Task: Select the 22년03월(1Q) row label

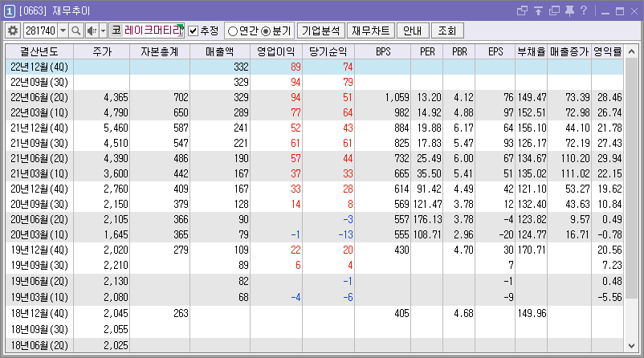Action: [x=39, y=113]
